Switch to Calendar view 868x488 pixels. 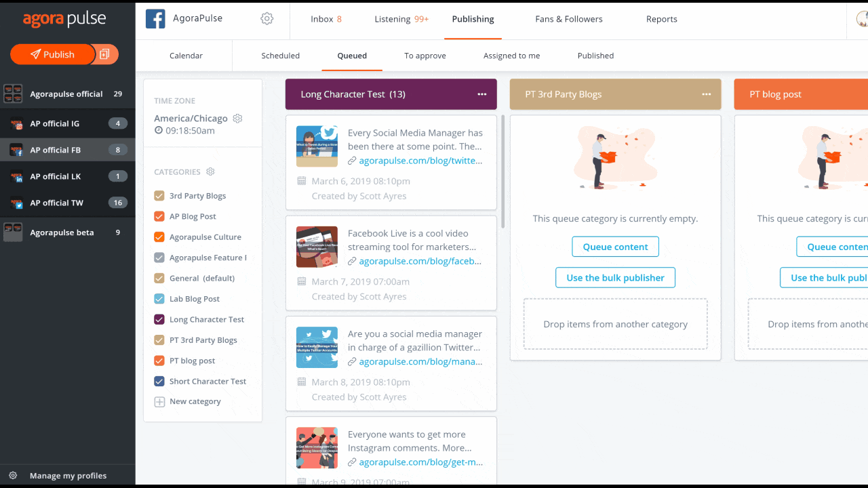pyautogui.click(x=186, y=56)
